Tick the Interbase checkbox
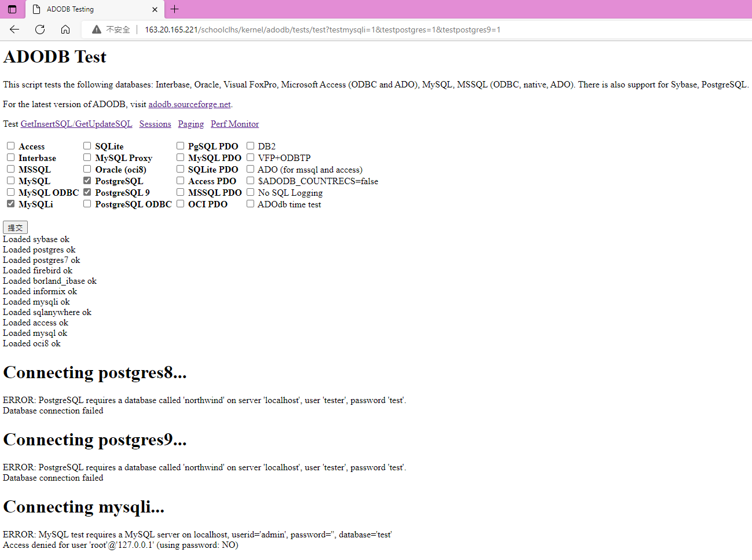The image size is (752, 560). click(x=11, y=158)
